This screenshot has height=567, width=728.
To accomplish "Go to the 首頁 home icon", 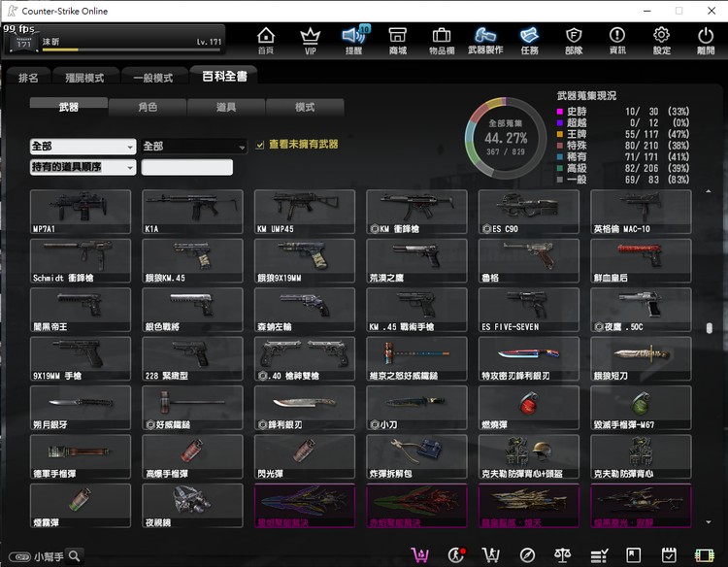I will (x=266, y=41).
